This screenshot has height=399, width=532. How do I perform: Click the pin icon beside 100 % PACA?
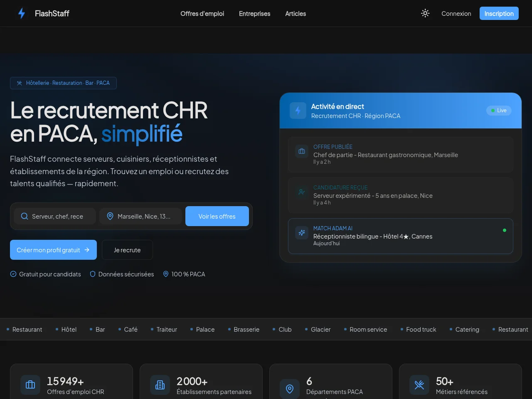click(x=166, y=274)
